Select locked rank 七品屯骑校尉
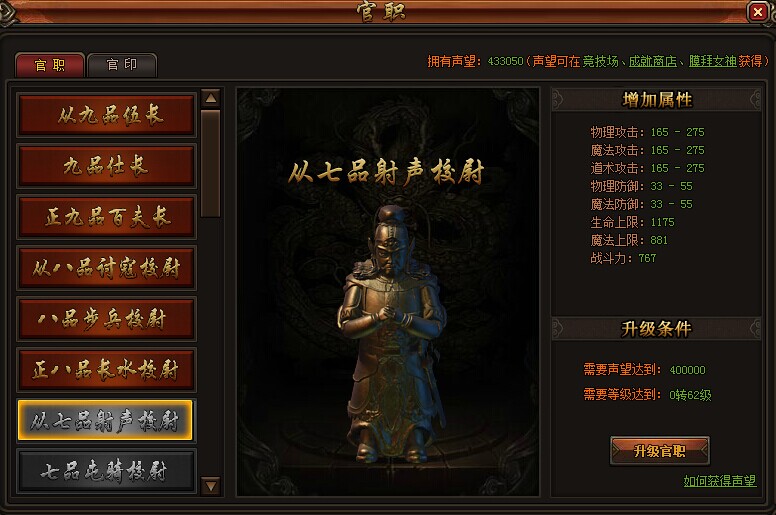Viewport: 776px width, 515px height. (x=106, y=471)
